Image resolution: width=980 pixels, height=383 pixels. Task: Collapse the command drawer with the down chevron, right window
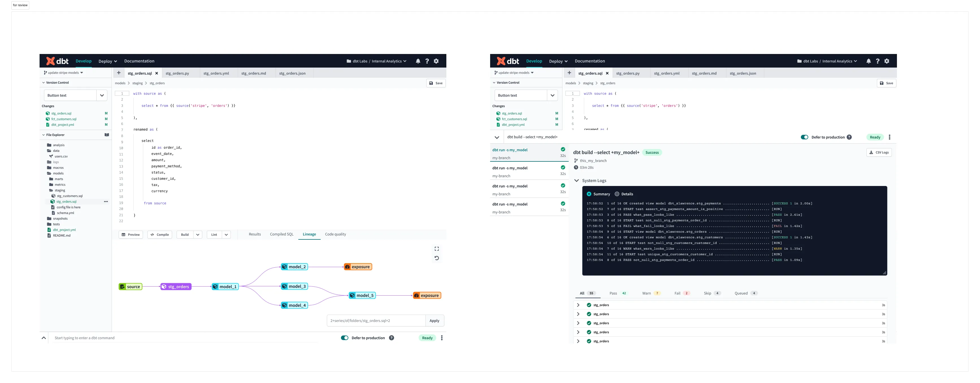496,137
